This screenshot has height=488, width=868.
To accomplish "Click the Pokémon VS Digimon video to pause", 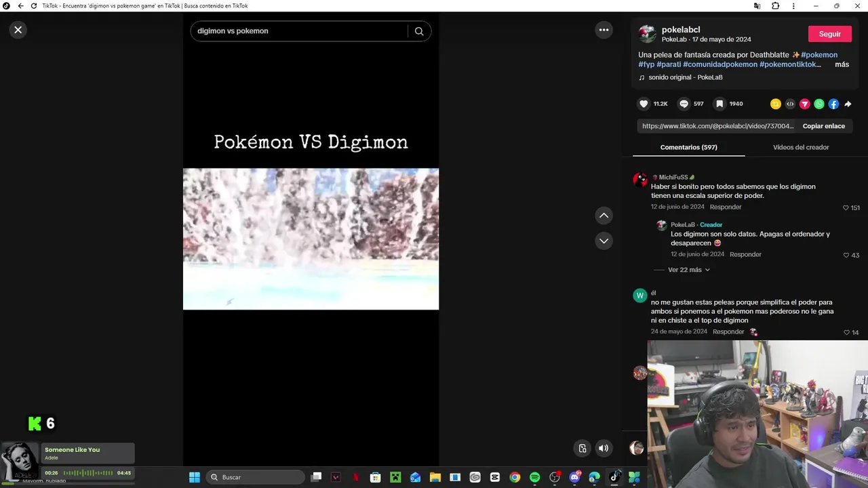I will point(311,239).
